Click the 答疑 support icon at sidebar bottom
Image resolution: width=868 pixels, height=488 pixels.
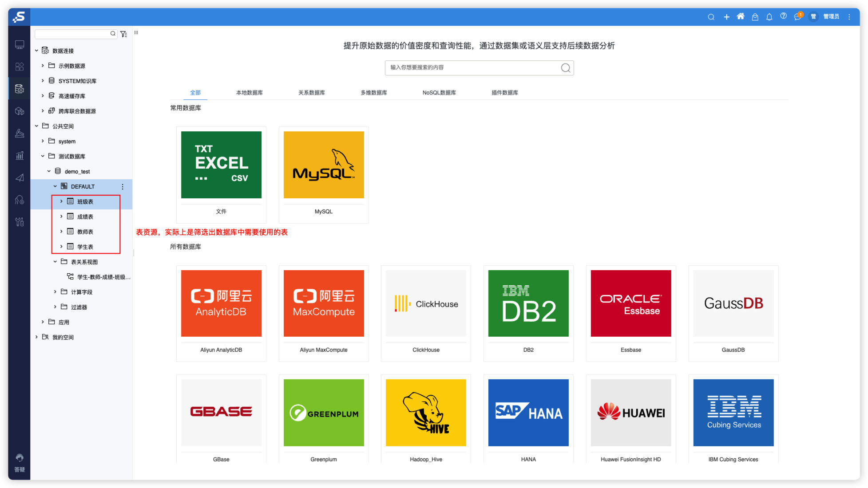tap(20, 463)
